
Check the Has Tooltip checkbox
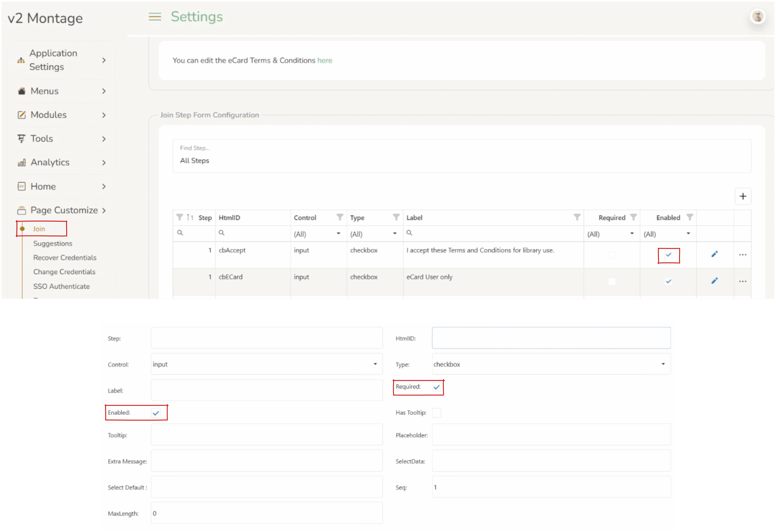(436, 413)
